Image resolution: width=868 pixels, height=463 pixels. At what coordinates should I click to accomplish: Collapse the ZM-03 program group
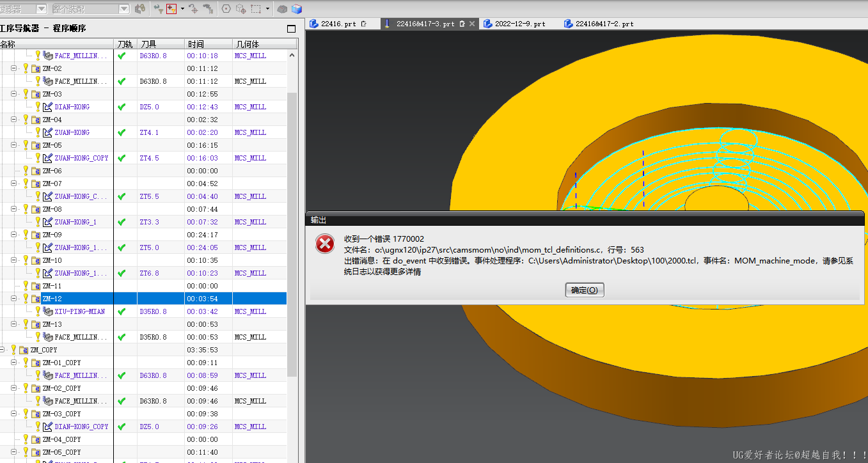14,94
